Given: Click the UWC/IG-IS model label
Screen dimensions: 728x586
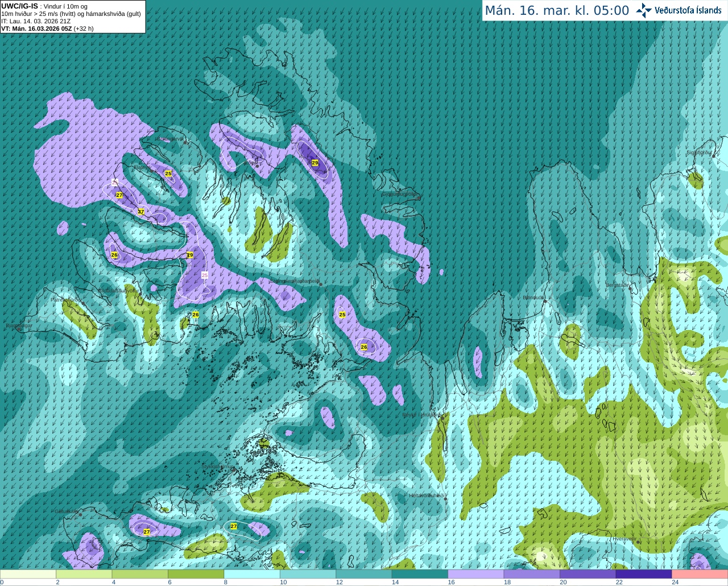Looking at the screenshot, I should point(19,6).
